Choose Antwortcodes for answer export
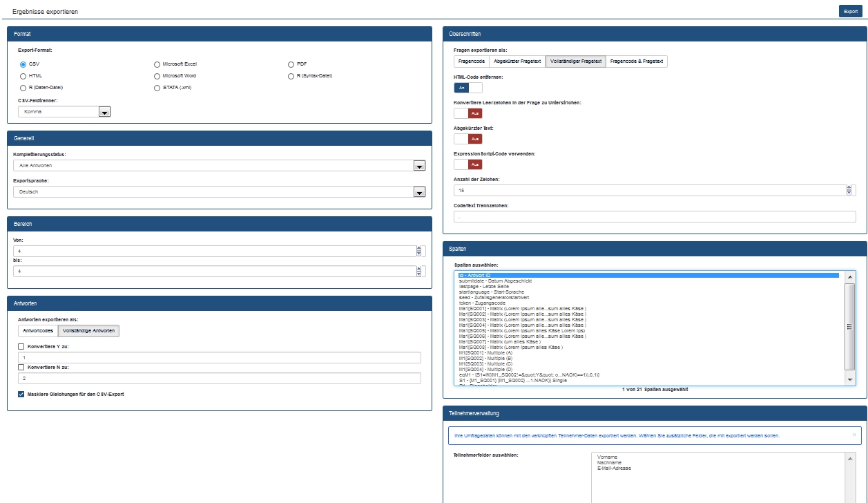The height and width of the screenshot is (503, 868). click(x=38, y=331)
